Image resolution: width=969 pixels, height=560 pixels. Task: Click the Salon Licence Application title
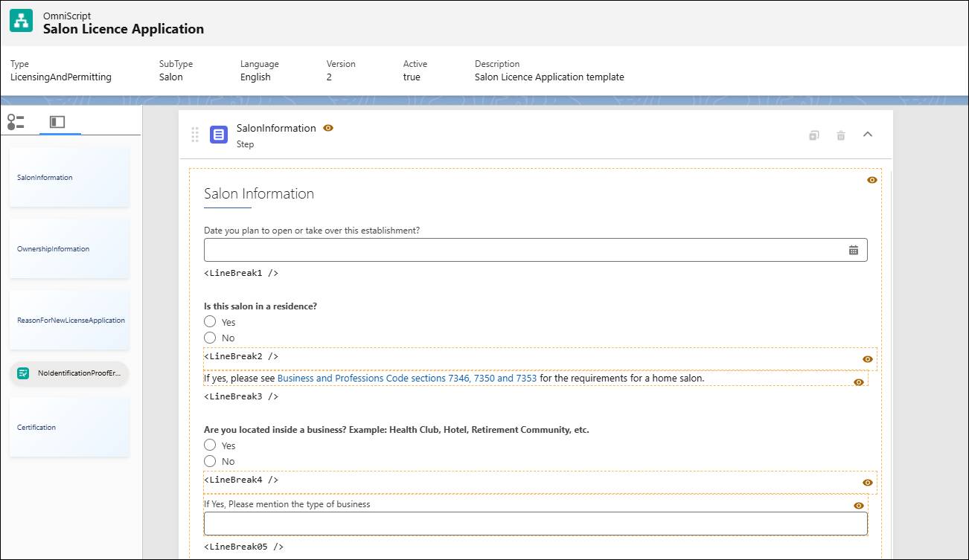[124, 29]
